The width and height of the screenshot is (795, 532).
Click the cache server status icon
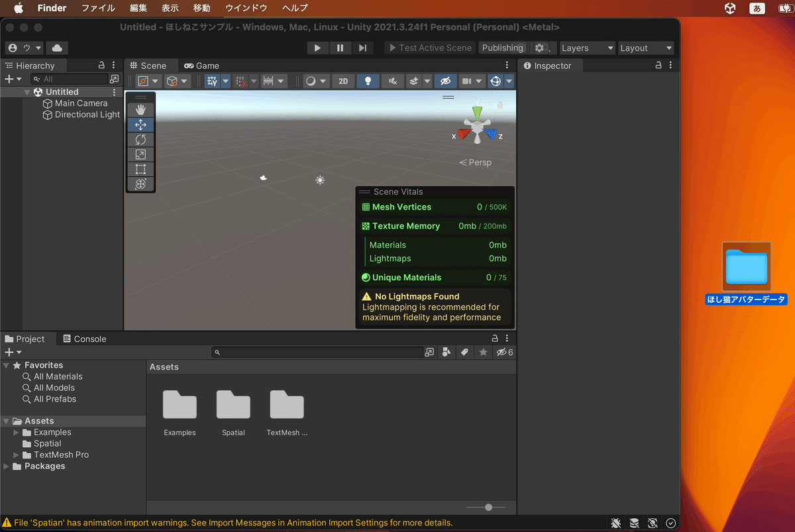pyautogui.click(x=634, y=523)
